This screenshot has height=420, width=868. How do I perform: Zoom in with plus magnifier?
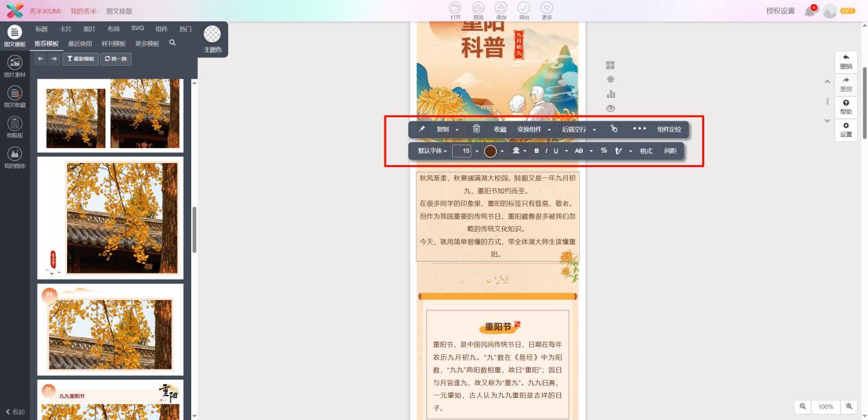pos(850,406)
